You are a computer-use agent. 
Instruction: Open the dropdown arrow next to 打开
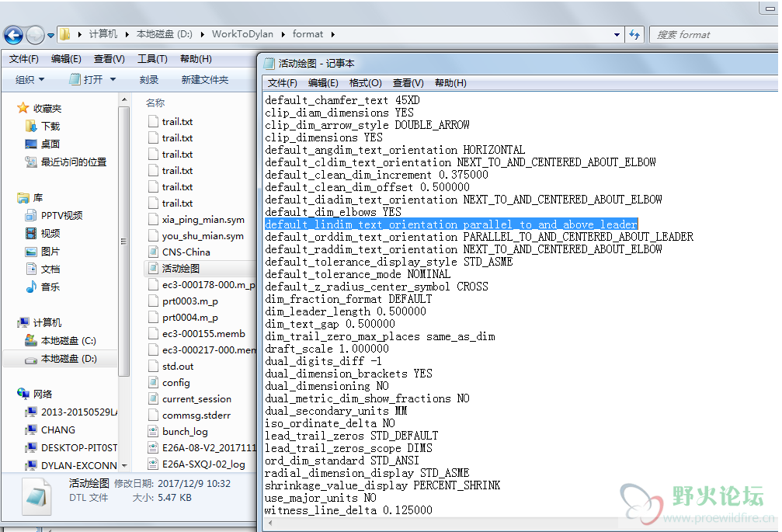113,79
